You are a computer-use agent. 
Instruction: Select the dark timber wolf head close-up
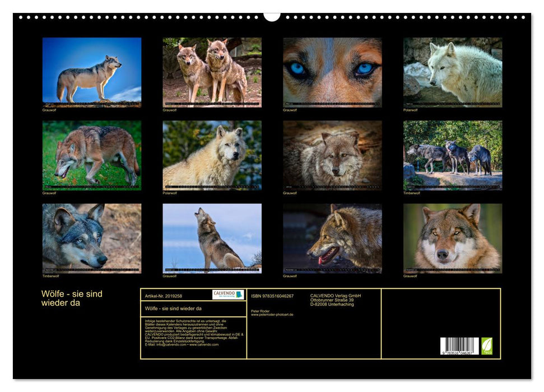92,237
